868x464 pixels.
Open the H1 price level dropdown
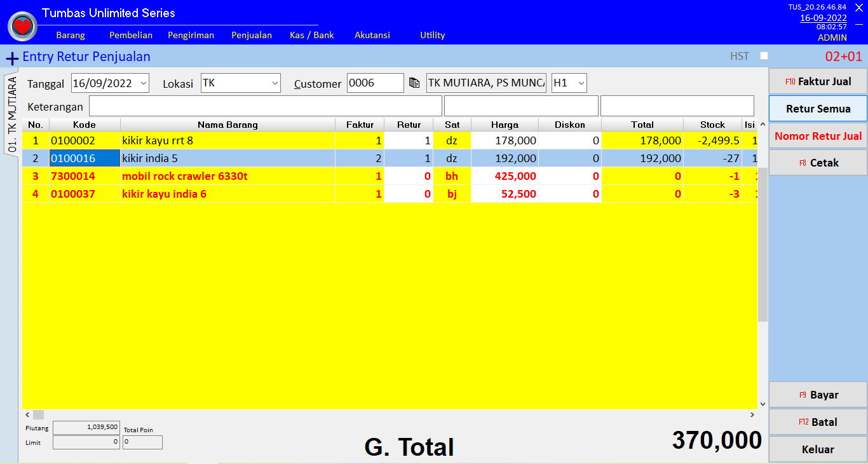(x=581, y=83)
